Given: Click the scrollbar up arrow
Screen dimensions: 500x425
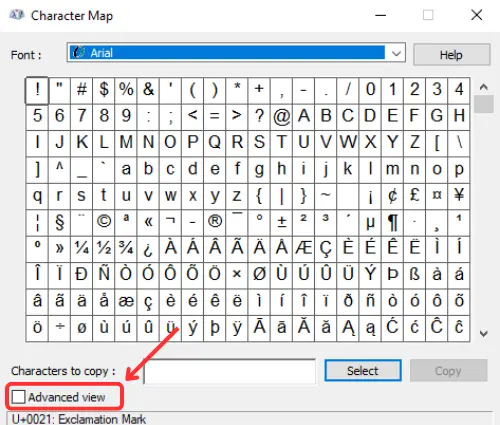Looking at the screenshot, I should pyautogui.click(x=483, y=87).
